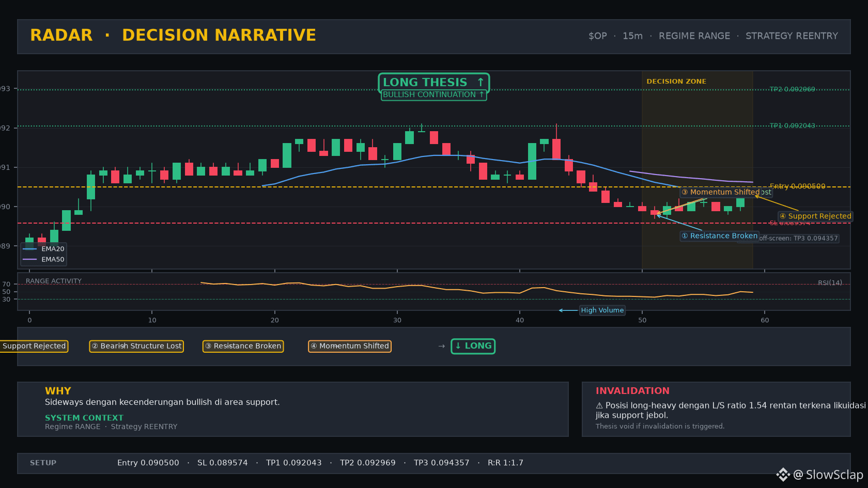Click the TP2 0.092969 level label
The width and height of the screenshot is (868, 488).
[792, 89]
